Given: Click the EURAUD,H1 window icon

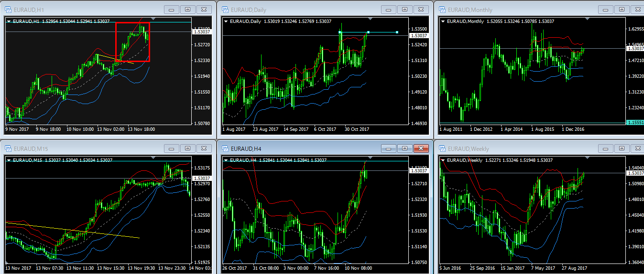Looking at the screenshot, I should pos(8,10).
